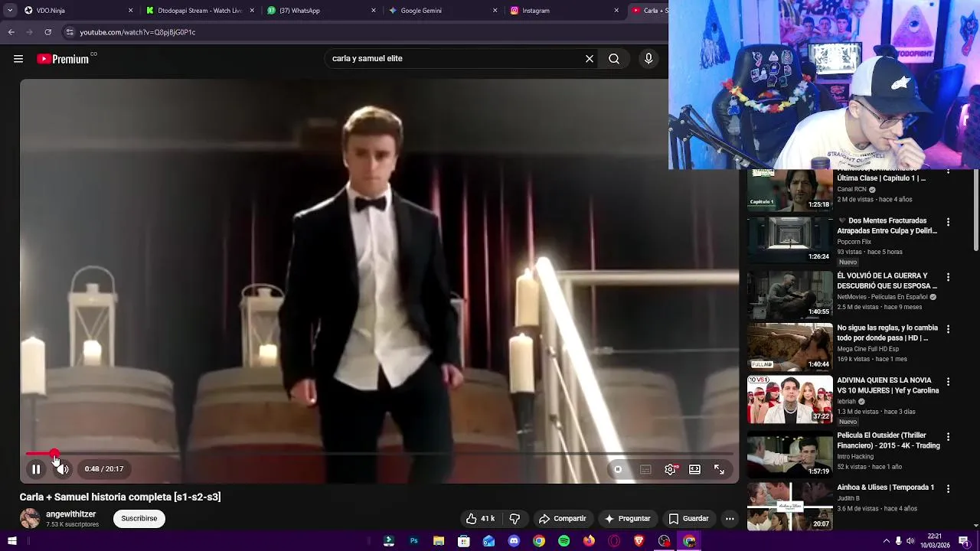This screenshot has height=551, width=980.
Task: Start voice search with the microphone
Action: (648, 59)
